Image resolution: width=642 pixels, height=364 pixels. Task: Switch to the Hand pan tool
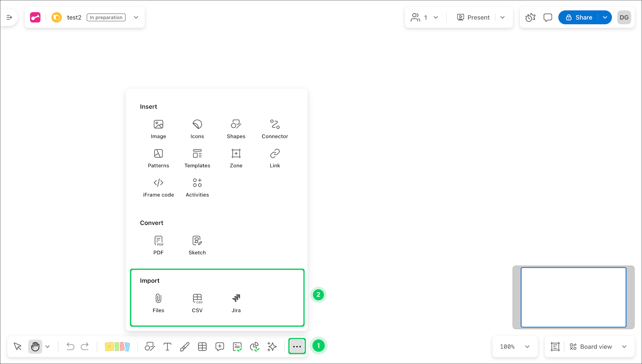pos(35,346)
